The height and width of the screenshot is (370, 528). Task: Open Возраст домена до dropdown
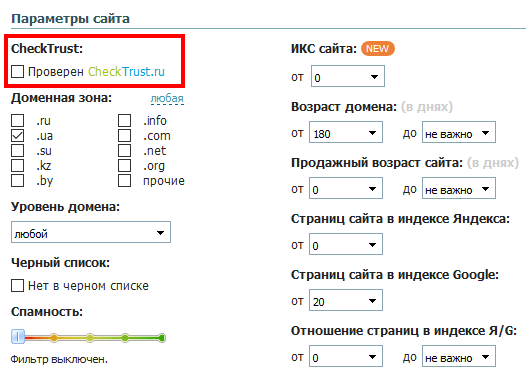click(459, 132)
